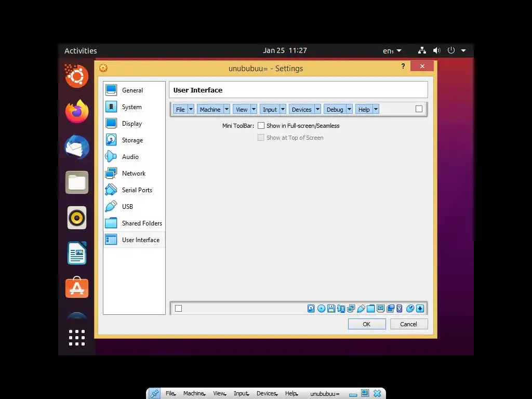Screen dimensions: 532x399
Task: Expand the Help menu dropdown arrow in settings
Action: point(376,109)
